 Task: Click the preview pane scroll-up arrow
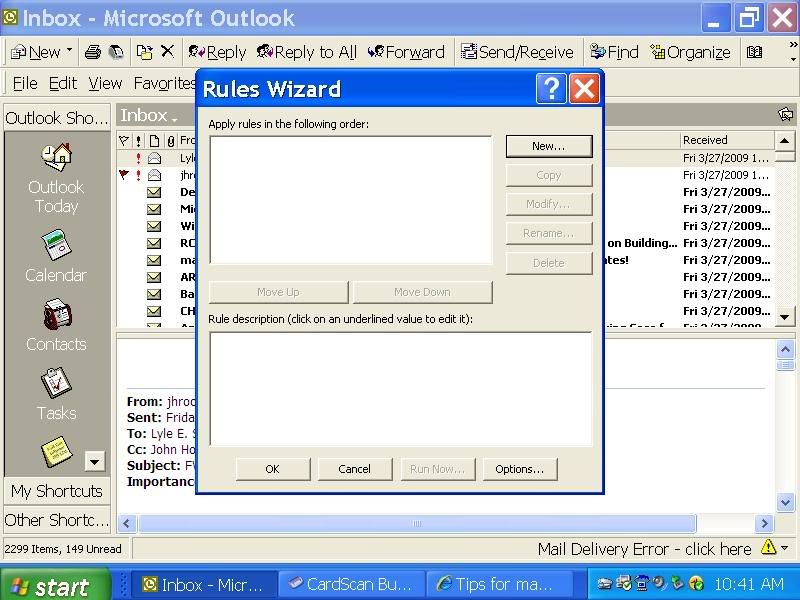(785, 349)
